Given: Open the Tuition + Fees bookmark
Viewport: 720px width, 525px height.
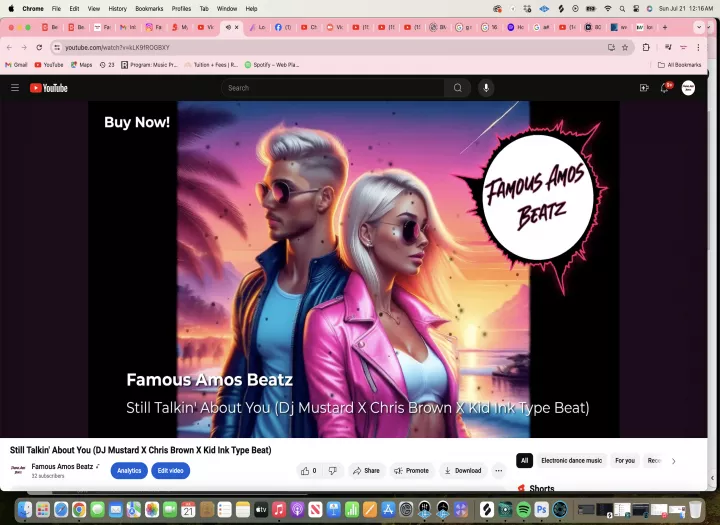Looking at the screenshot, I should point(211,65).
